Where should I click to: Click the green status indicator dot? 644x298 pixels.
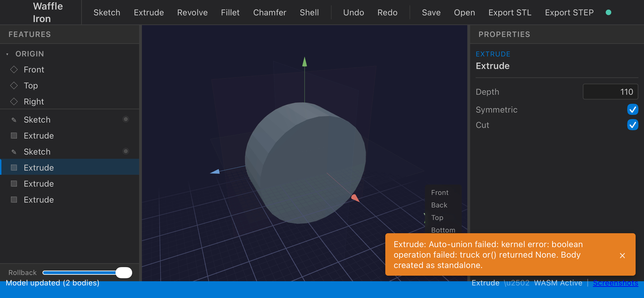[x=608, y=13]
